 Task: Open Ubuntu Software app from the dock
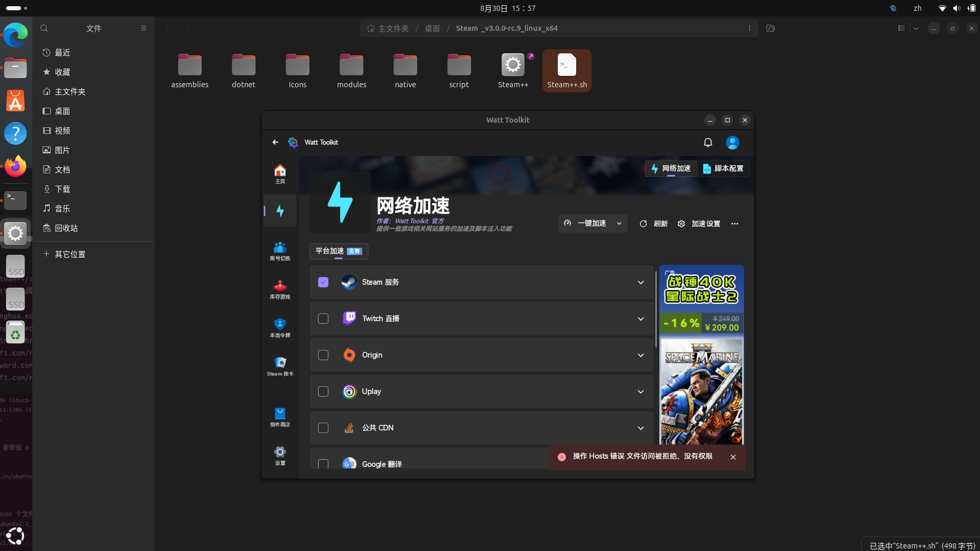point(15,101)
